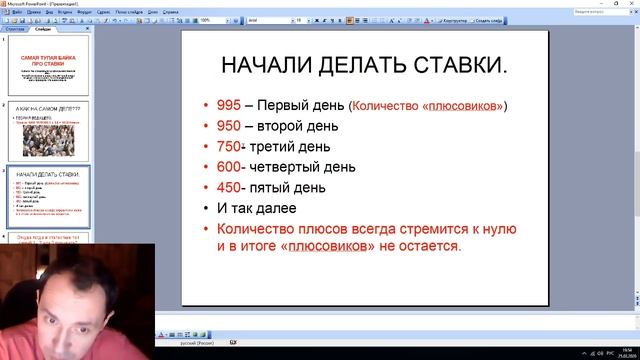This screenshot has height=360, width=640.
Task: Open the Окно menu
Action: coord(153,12)
